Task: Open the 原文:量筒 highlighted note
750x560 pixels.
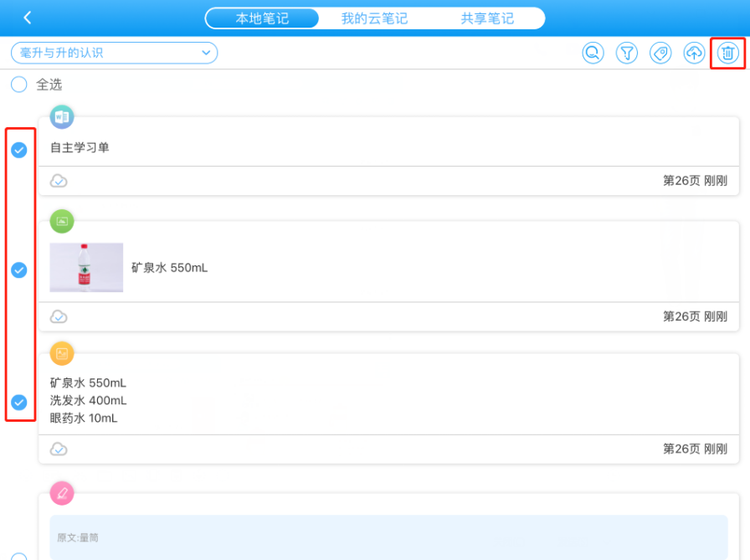Action: [383, 537]
